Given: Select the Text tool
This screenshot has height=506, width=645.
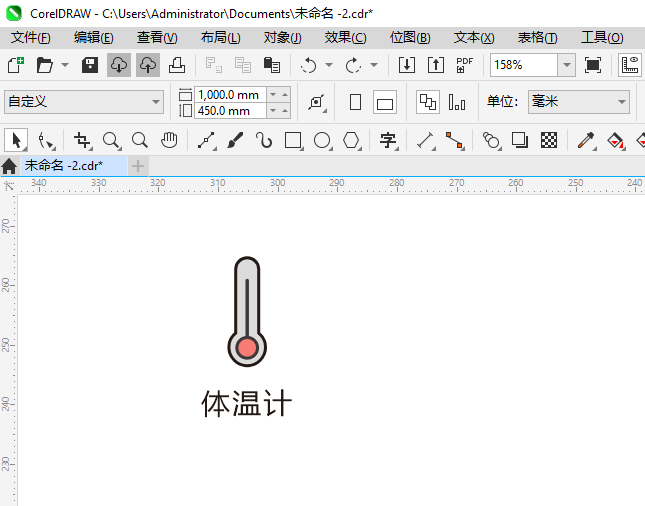Looking at the screenshot, I should (x=388, y=141).
